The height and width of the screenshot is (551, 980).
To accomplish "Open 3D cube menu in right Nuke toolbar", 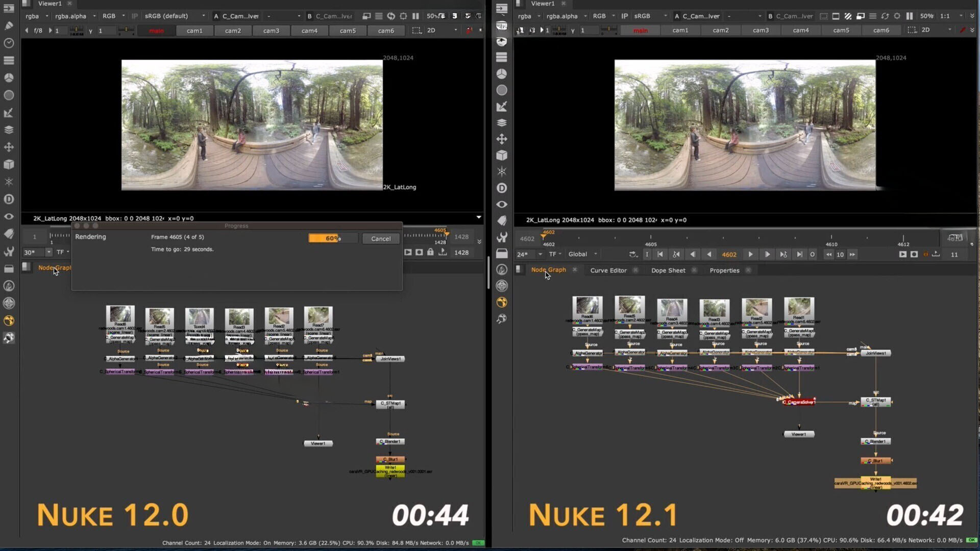I will (x=502, y=155).
